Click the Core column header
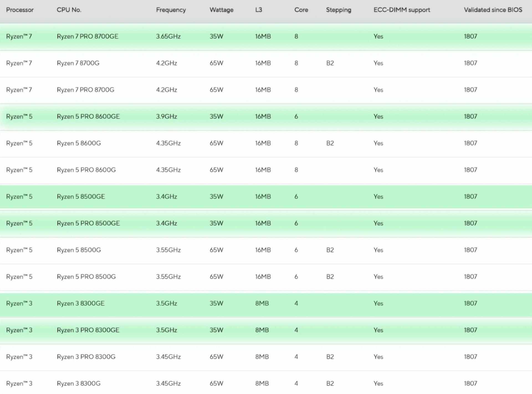The width and height of the screenshot is (532, 394). pyautogui.click(x=301, y=10)
